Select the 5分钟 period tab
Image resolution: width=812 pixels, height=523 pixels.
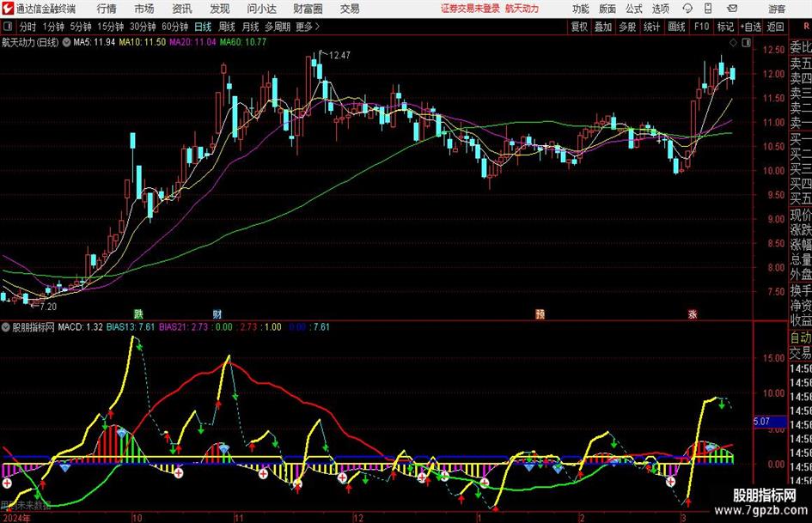tap(81, 27)
